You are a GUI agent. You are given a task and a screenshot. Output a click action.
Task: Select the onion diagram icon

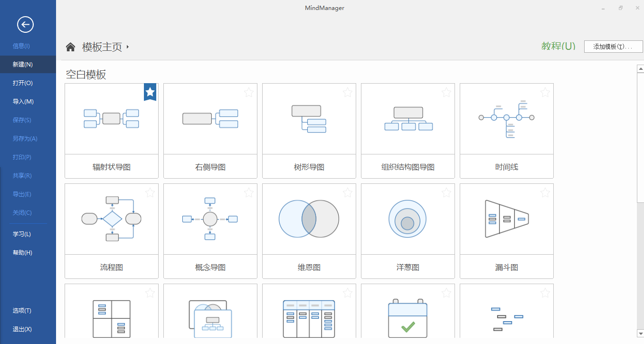pos(407,219)
